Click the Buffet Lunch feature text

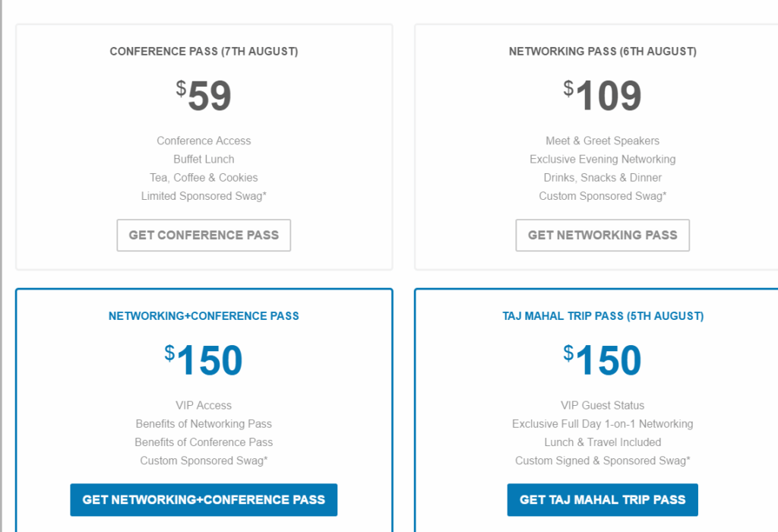[203, 159]
